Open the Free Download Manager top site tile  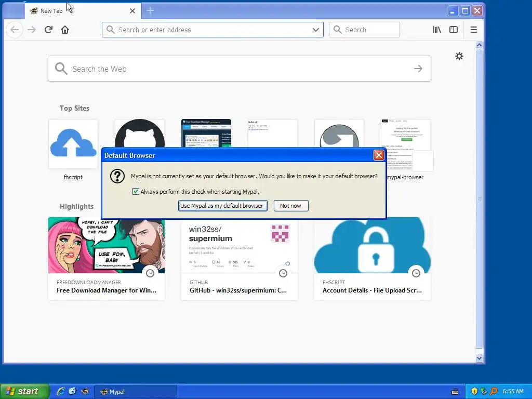tap(206, 133)
